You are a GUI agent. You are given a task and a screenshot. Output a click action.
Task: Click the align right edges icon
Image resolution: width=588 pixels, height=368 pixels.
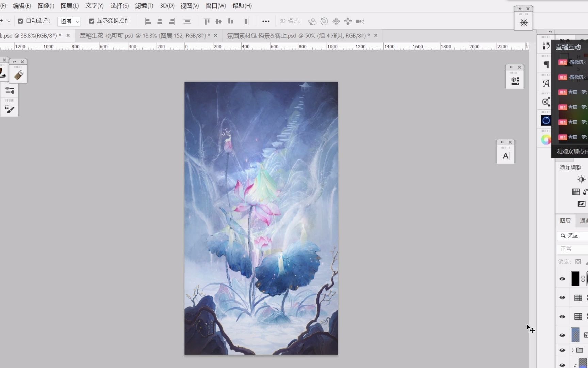coord(172,21)
